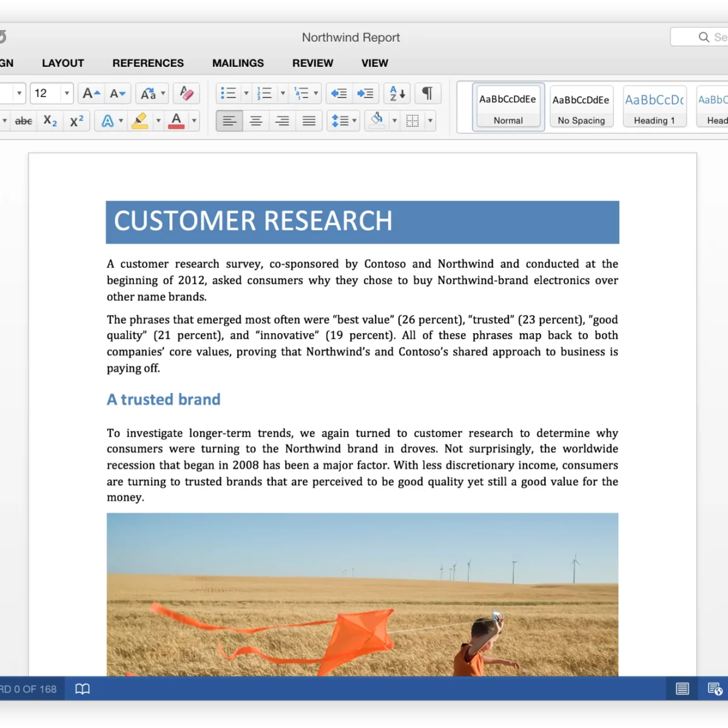Apply a bulleted list
Viewport: 728px width, 728px height.
(x=228, y=93)
